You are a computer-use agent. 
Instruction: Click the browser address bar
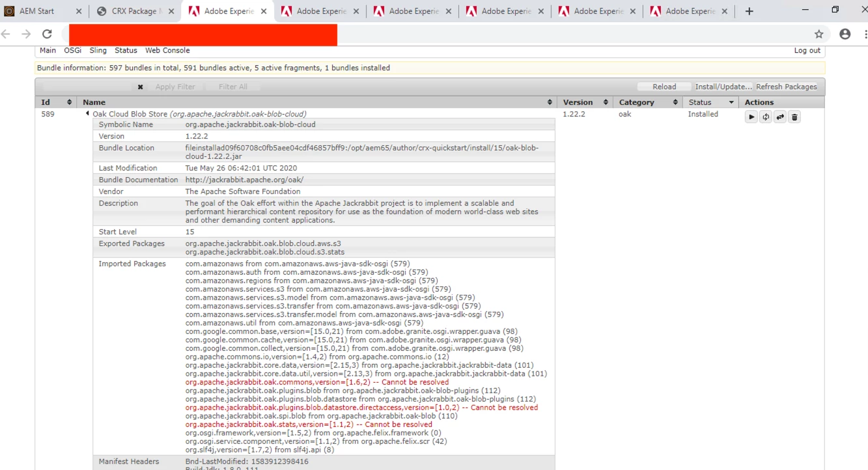(436, 34)
